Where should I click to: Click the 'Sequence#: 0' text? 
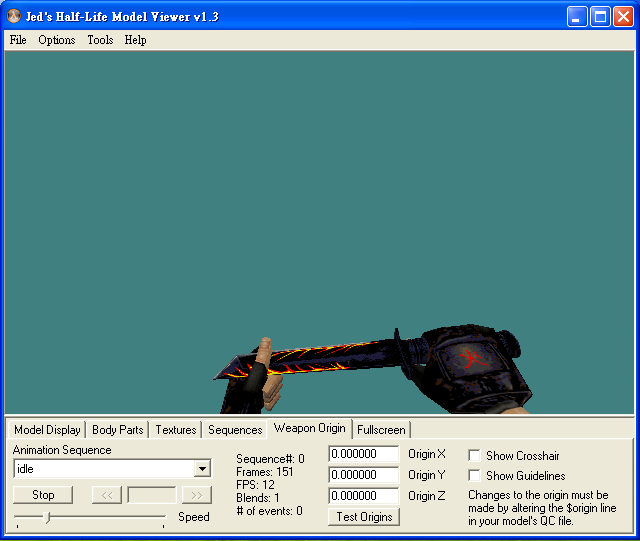pyautogui.click(x=270, y=459)
